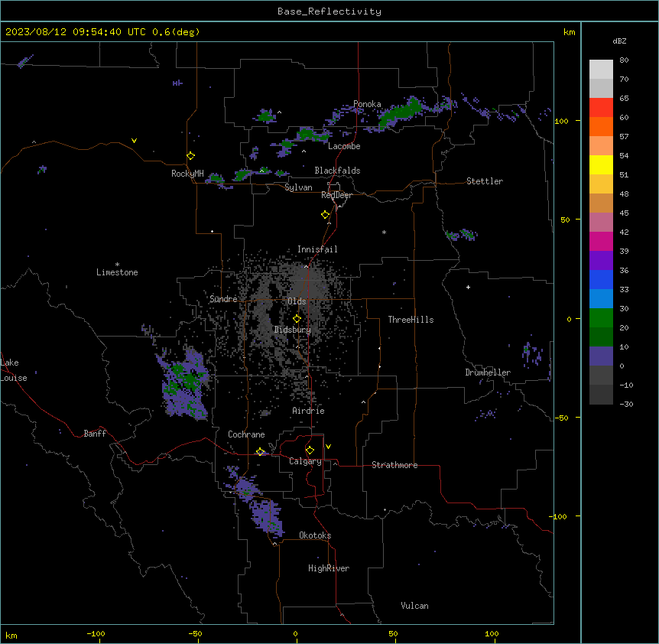Image resolution: width=659 pixels, height=644 pixels.
Task: Select the blue 36-33 dBZ legend swatch
Action: click(x=601, y=280)
